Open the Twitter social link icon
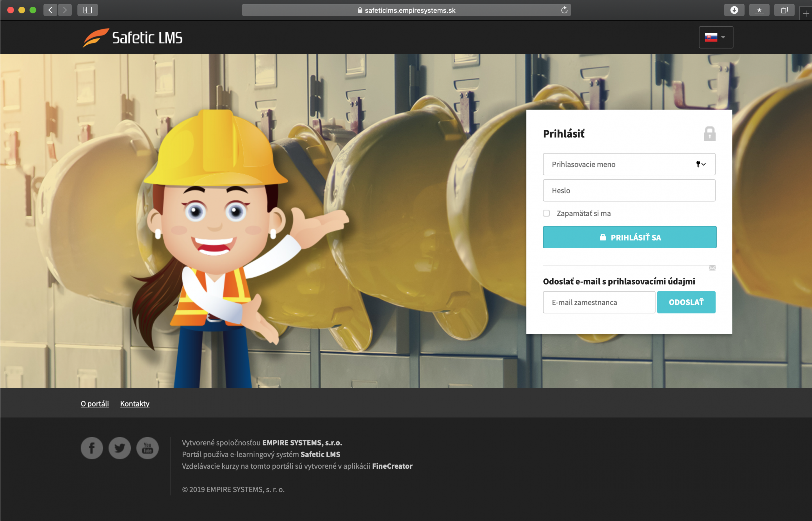This screenshot has height=521, width=812. 120,448
